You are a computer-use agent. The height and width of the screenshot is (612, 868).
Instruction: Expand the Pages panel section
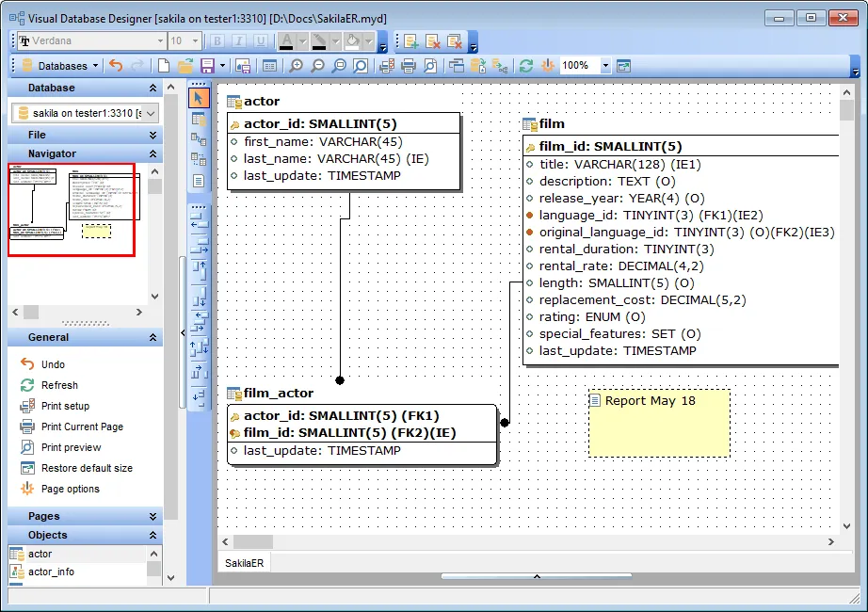153,517
